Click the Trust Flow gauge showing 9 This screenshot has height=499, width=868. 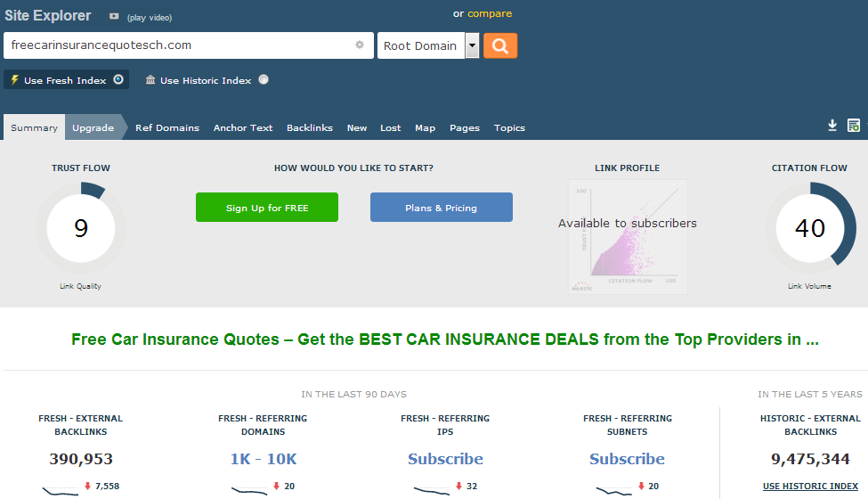(81, 227)
